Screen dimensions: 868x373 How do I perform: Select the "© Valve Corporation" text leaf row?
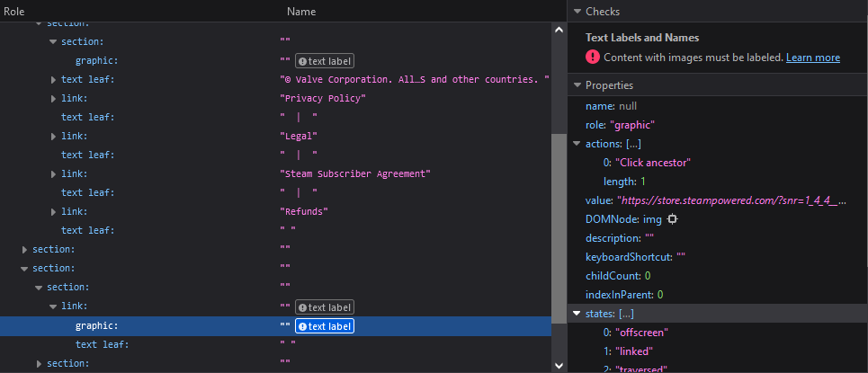pos(275,80)
